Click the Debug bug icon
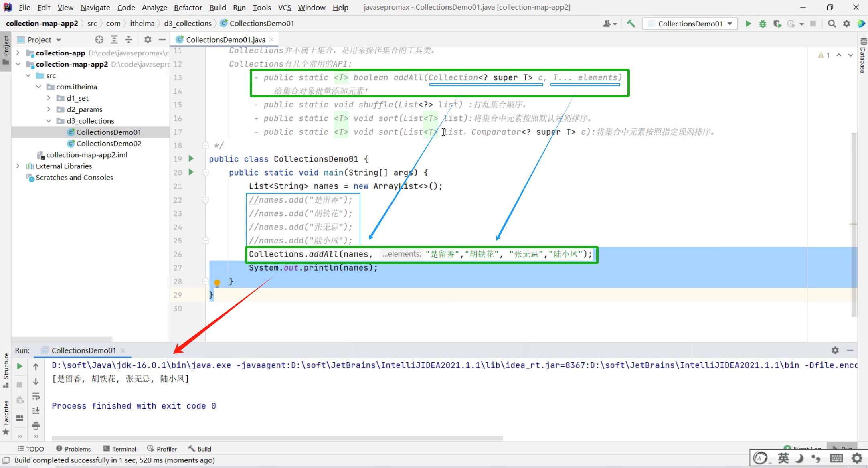This screenshot has height=468, width=868. tap(762, 24)
